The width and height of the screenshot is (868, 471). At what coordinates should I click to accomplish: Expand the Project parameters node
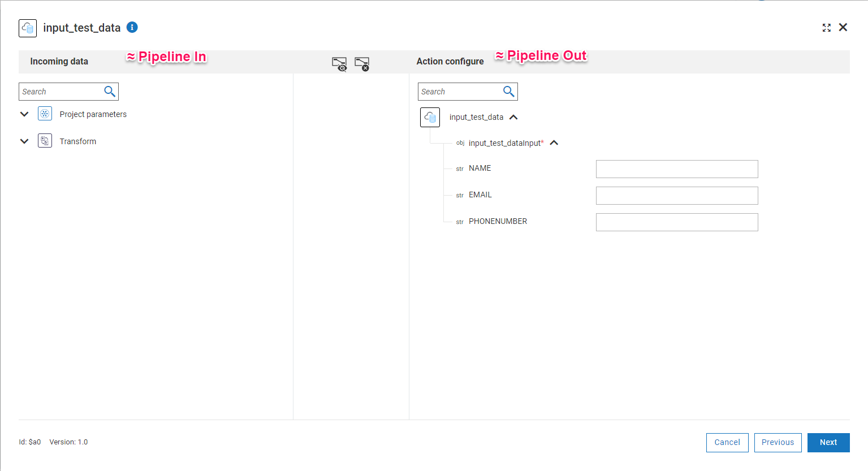(x=24, y=114)
